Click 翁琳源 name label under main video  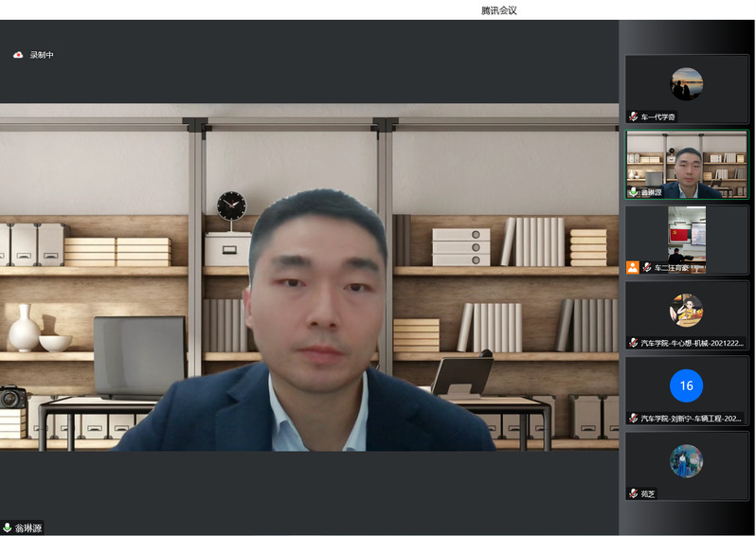tap(28, 527)
